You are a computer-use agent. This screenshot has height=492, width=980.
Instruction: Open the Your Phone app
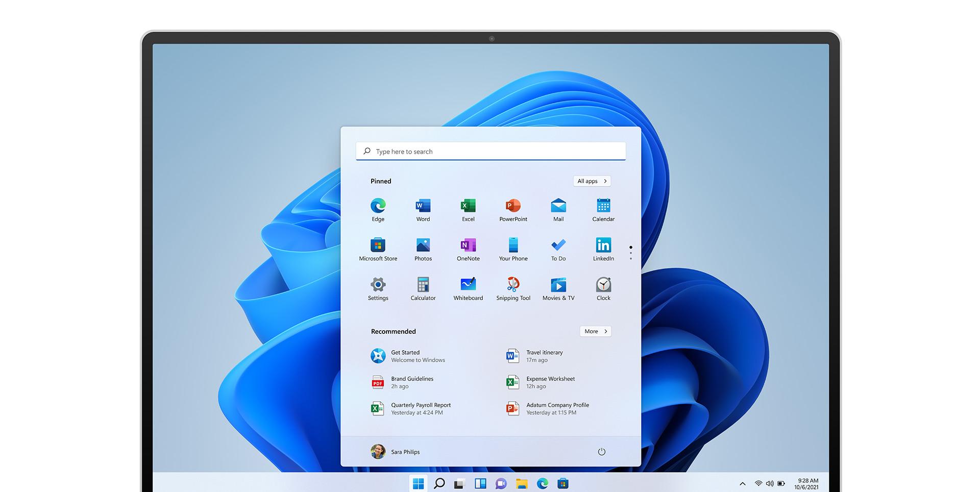pyautogui.click(x=513, y=249)
